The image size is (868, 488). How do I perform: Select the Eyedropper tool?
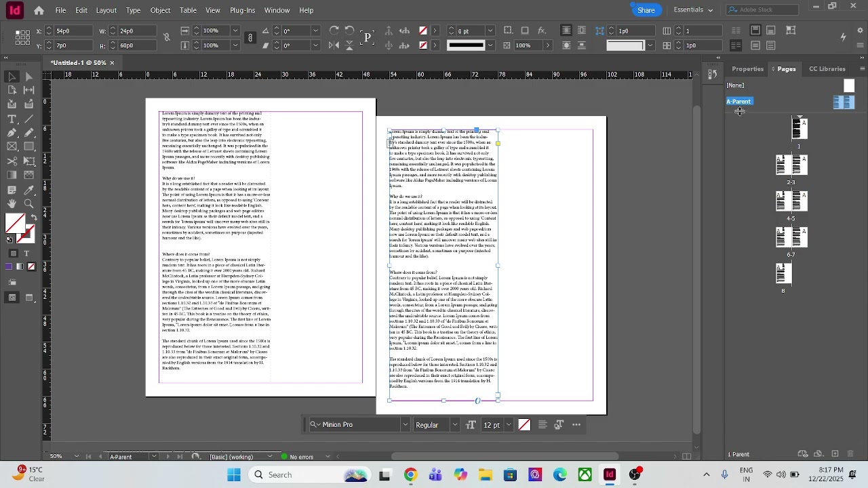29,190
